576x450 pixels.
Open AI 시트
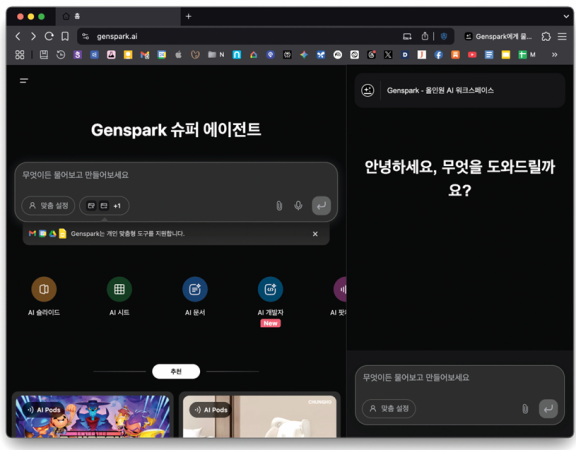pyautogui.click(x=119, y=296)
